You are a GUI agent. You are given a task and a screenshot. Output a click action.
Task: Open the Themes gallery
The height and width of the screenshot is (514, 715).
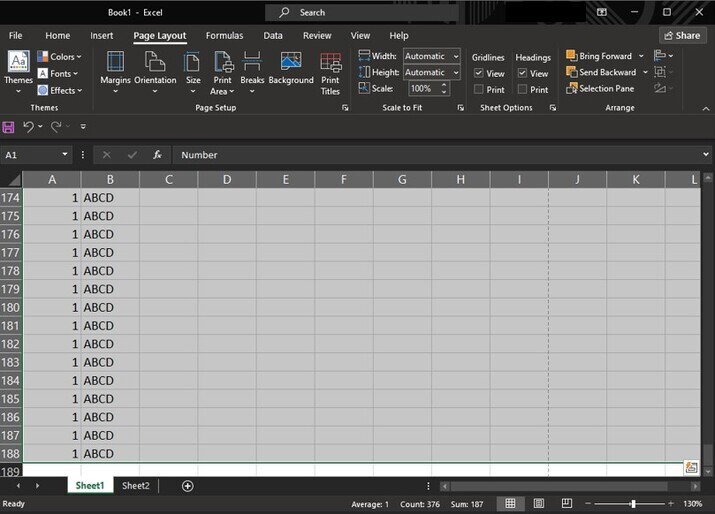click(x=18, y=70)
